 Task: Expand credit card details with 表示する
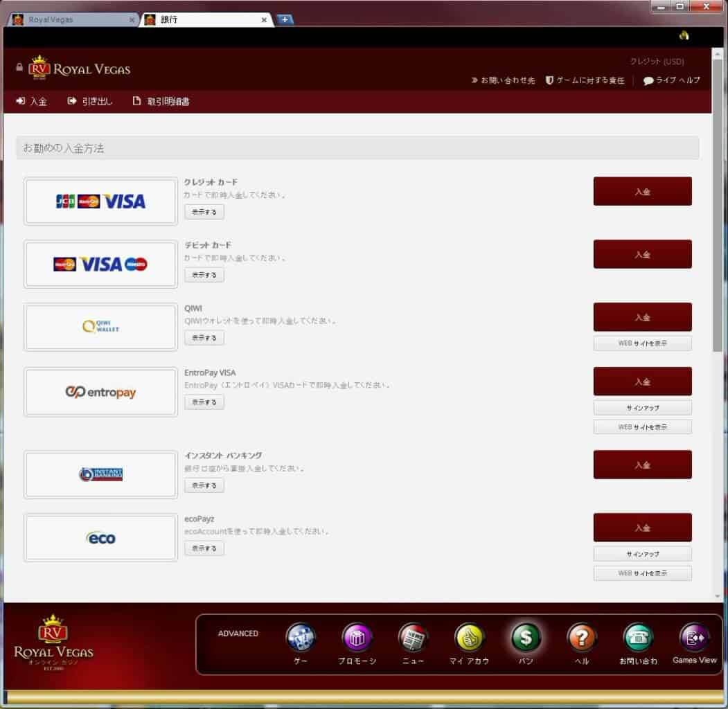tap(204, 212)
